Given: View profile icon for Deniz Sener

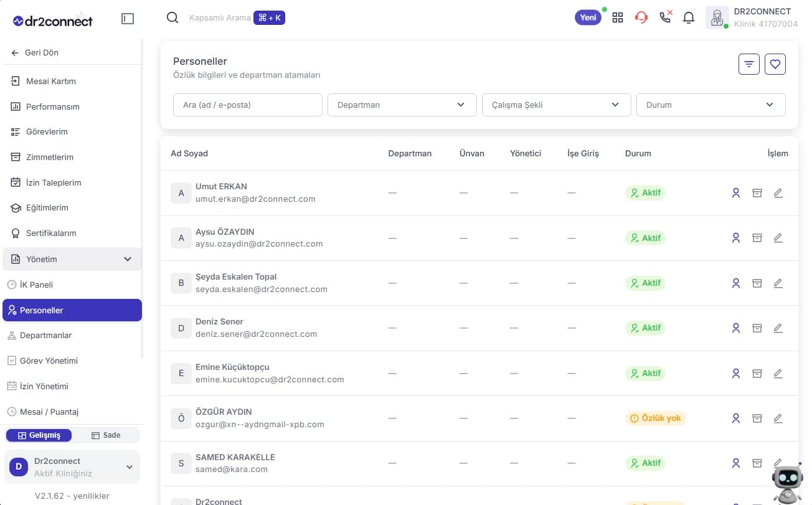Looking at the screenshot, I should [736, 328].
